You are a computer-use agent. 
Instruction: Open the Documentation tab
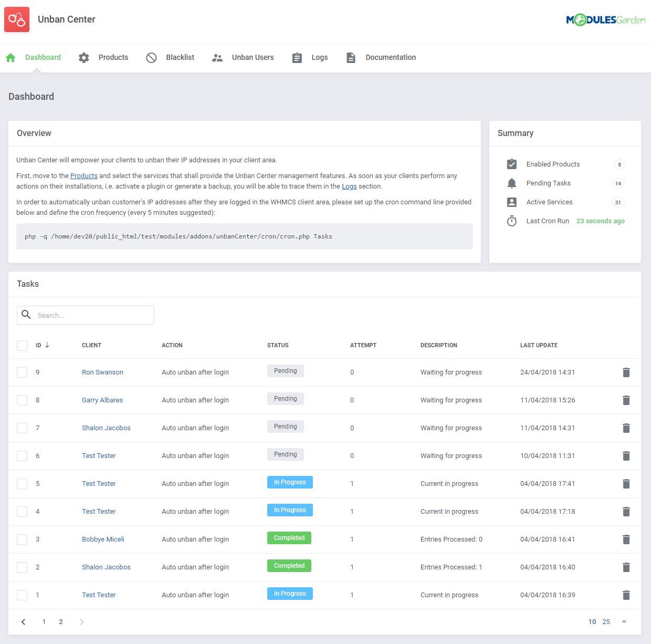pyautogui.click(x=391, y=58)
